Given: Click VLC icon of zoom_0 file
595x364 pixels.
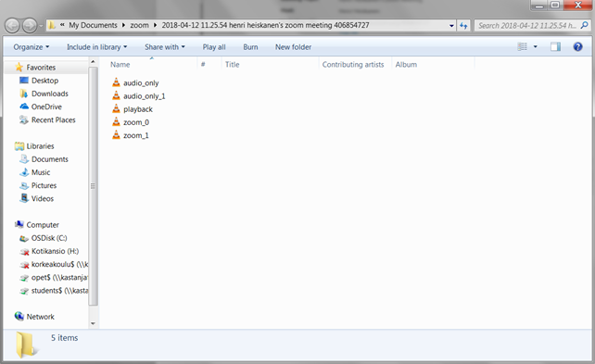Looking at the screenshot, I should (116, 121).
